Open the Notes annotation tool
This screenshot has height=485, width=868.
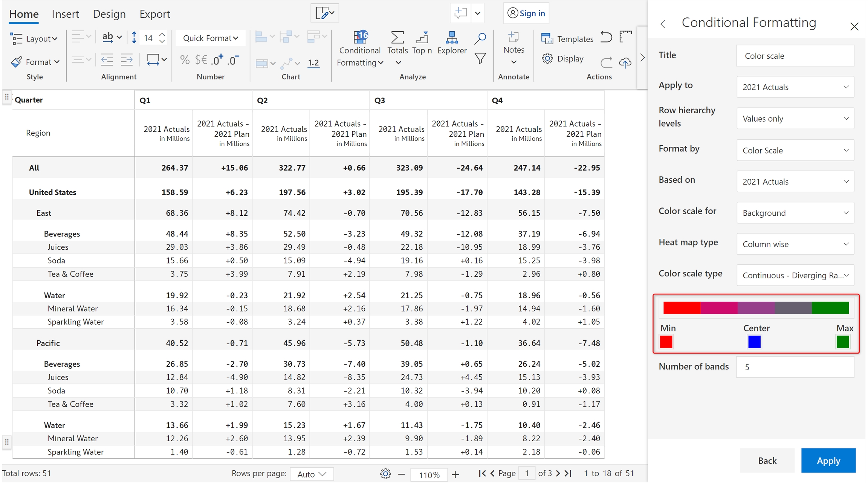(513, 38)
